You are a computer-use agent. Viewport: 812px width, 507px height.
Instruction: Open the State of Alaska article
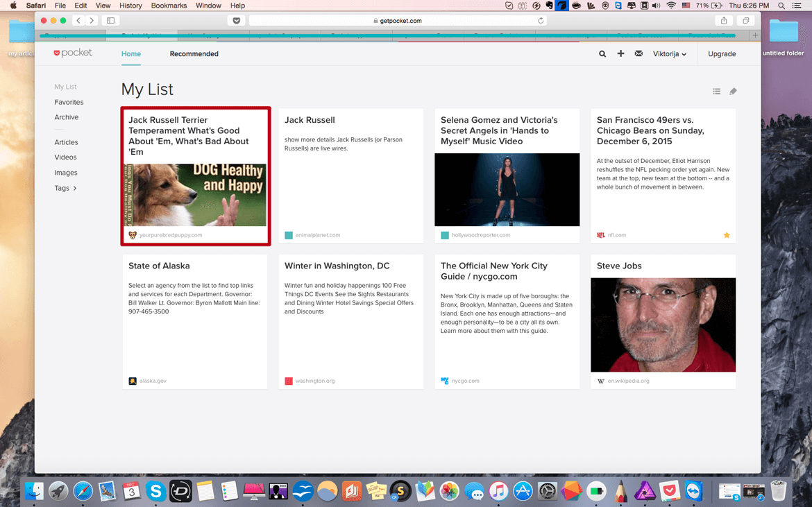click(x=159, y=266)
